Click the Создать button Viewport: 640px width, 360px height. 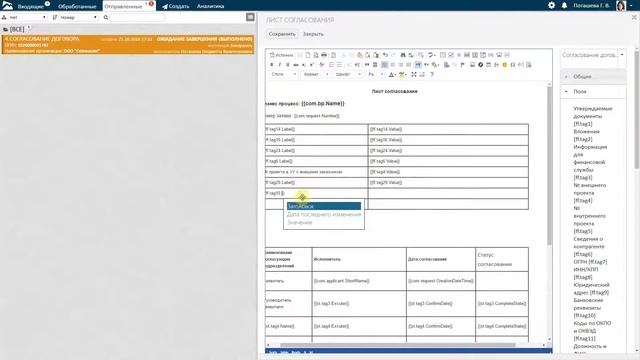(x=176, y=6)
